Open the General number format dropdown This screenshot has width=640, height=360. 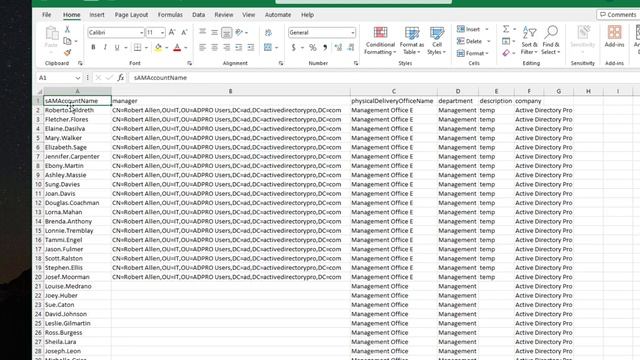click(x=353, y=33)
